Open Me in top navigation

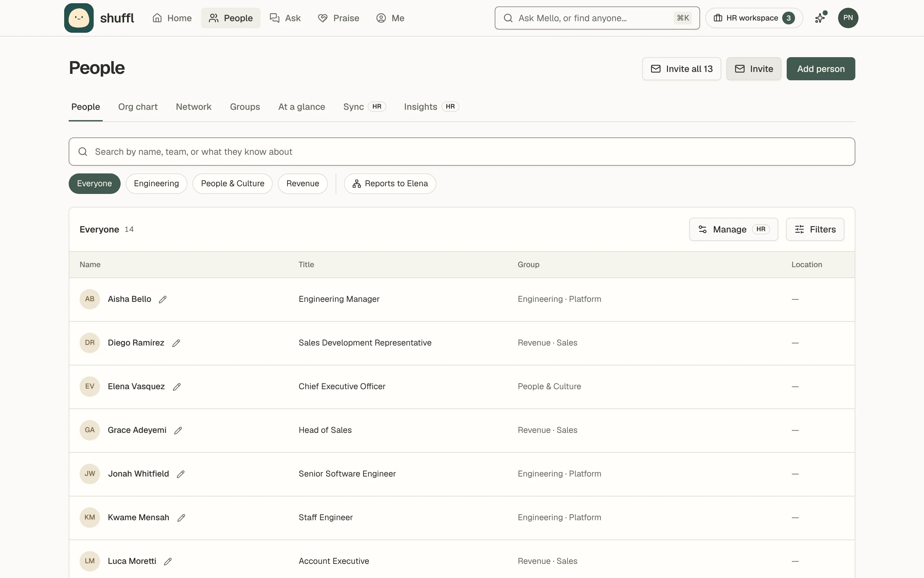390,18
